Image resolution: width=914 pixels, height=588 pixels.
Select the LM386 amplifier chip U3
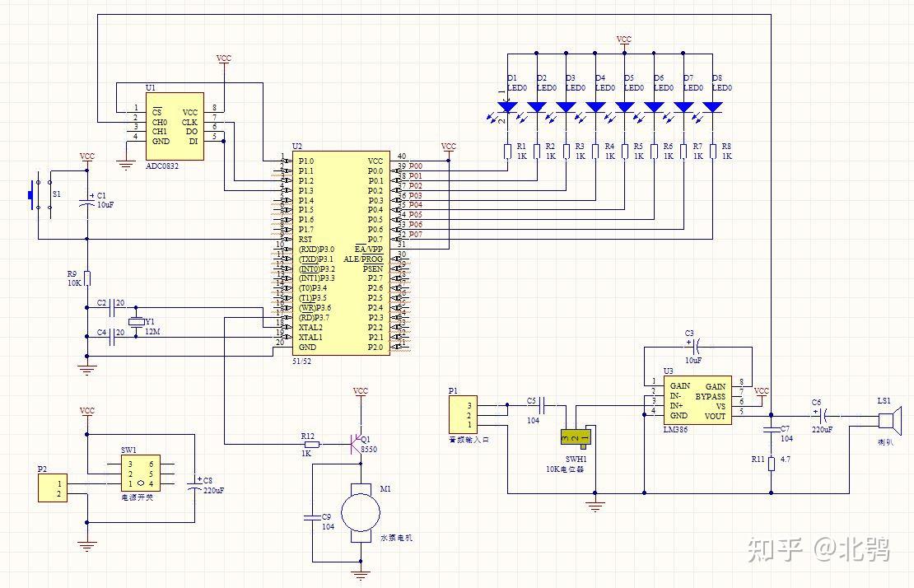click(x=697, y=399)
